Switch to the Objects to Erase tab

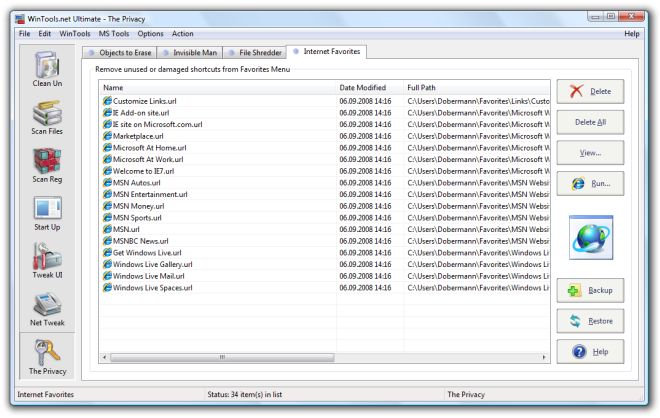coord(120,52)
